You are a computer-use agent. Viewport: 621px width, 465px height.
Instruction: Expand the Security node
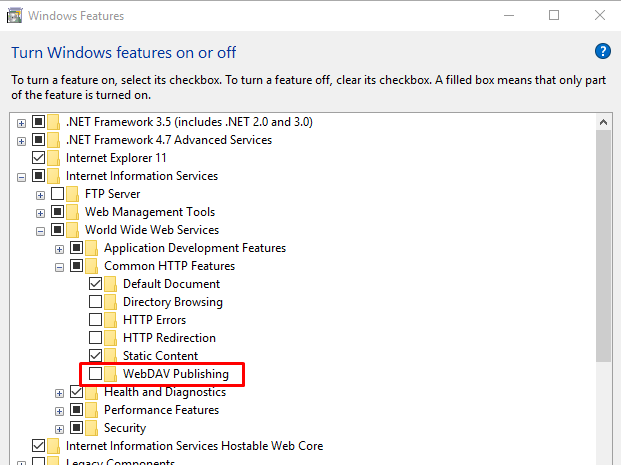point(59,429)
